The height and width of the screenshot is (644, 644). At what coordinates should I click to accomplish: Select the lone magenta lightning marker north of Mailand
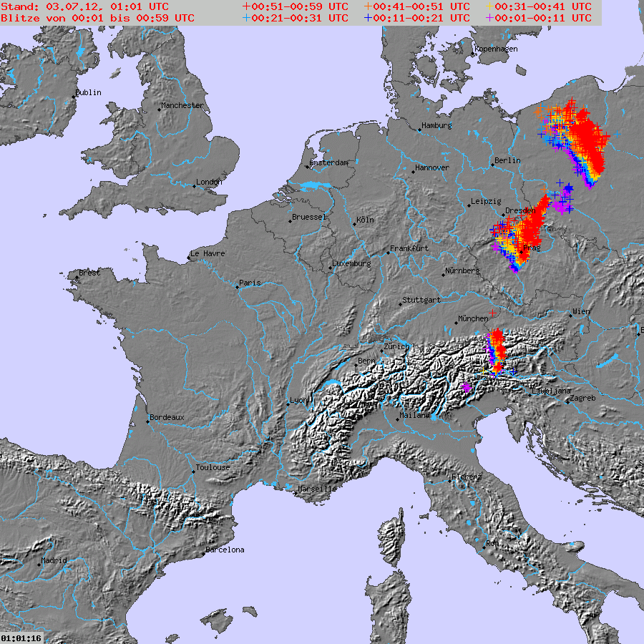point(467,387)
